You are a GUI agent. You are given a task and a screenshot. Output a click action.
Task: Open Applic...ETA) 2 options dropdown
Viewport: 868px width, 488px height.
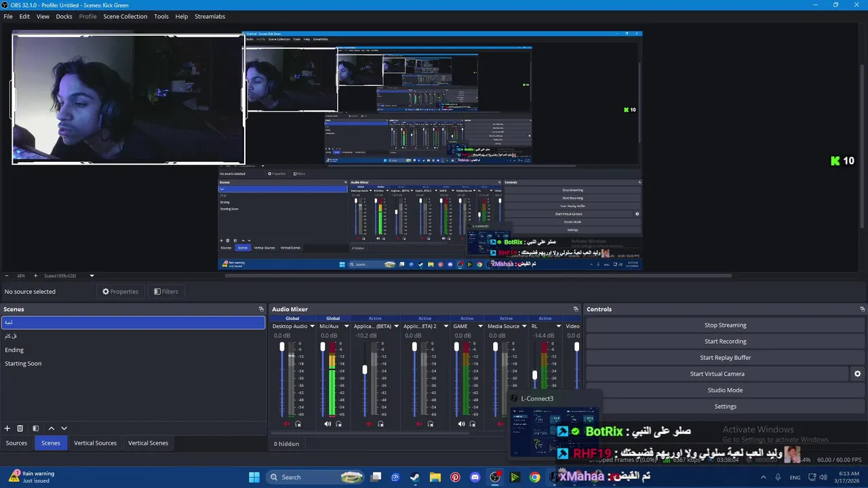pyautogui.click(x=446, y=326)
